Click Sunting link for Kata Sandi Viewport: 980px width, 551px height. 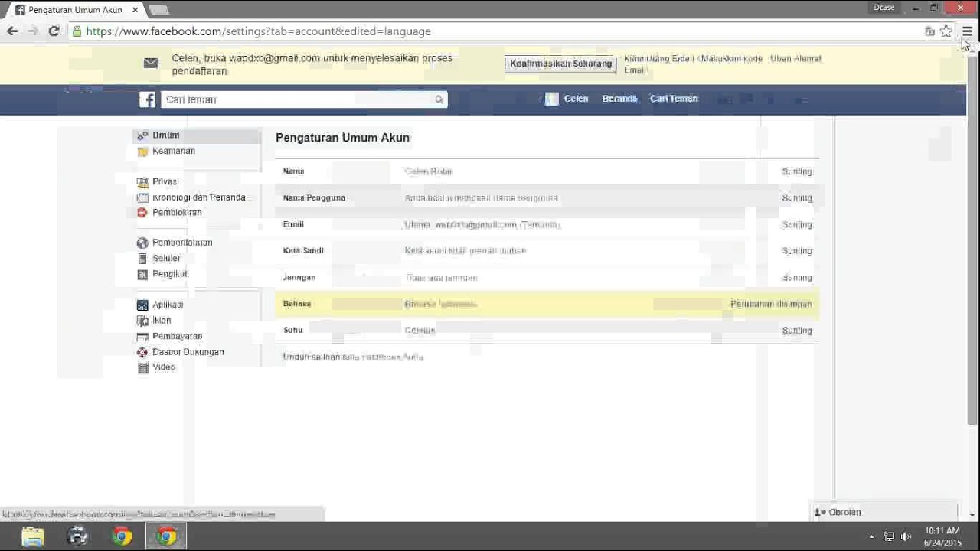pos(796,251)
